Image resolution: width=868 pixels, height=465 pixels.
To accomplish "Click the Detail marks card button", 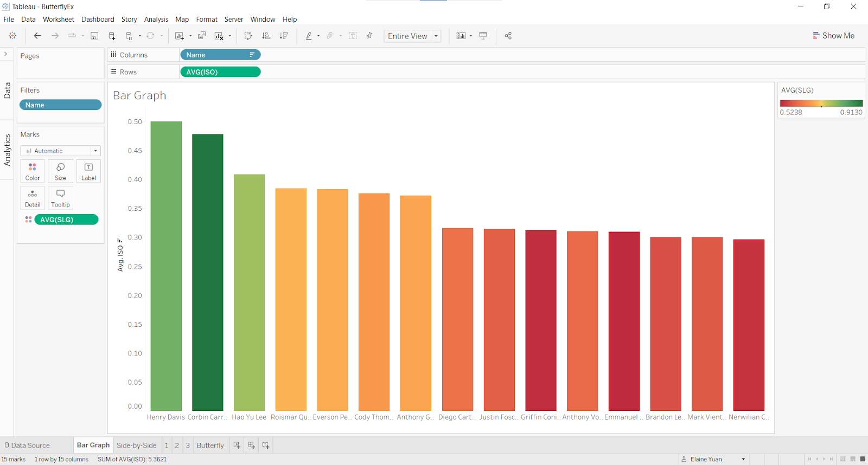I will click(x=33, y=198).
